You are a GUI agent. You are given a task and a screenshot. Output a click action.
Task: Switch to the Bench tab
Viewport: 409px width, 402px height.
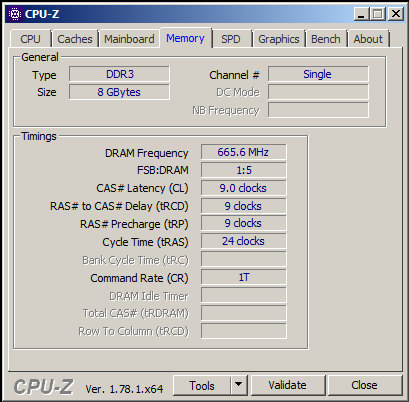click(x=326, y=39)
